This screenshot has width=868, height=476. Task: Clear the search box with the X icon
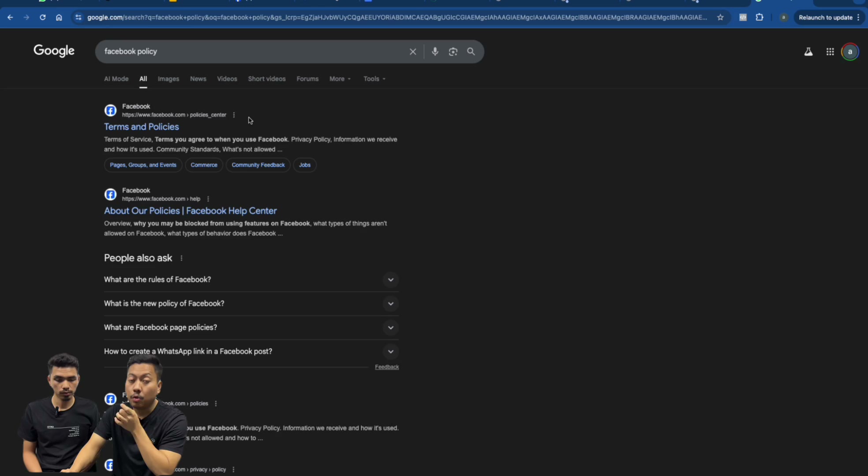(x=413, y=52)
